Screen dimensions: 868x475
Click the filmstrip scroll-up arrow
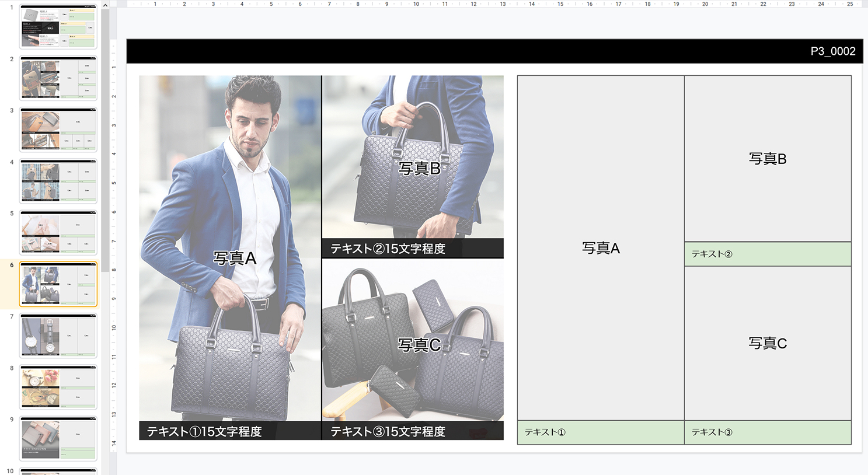tap(105, 5)
